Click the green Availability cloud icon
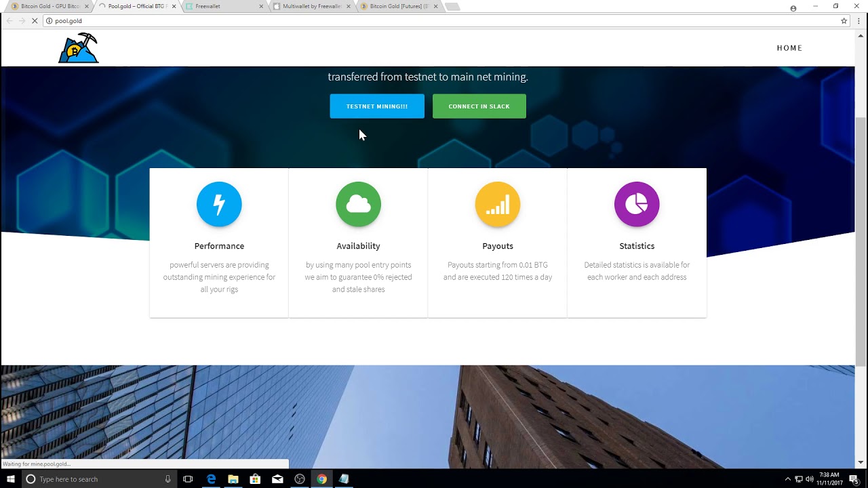 pyautogui.click(x=358, y=204)
